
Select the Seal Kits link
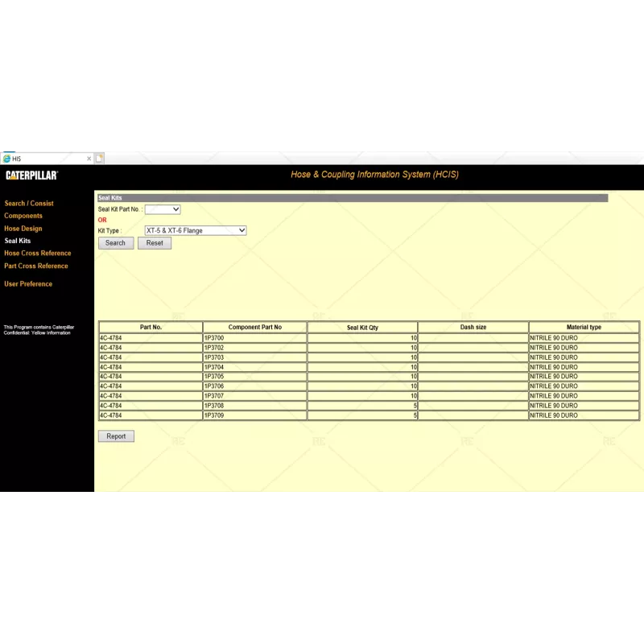[x=17, y=240]
